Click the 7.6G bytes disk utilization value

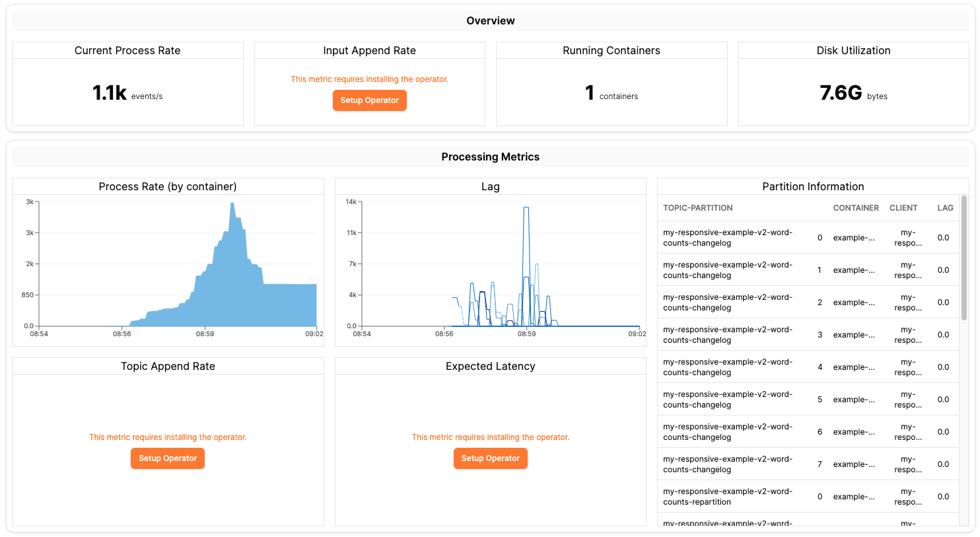pos(853,93)
